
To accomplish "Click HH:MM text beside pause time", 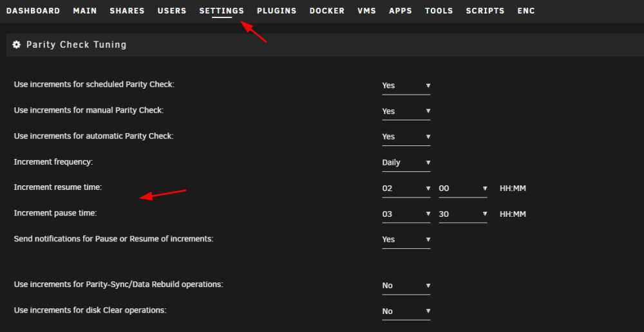I will (x=513, y=214).
